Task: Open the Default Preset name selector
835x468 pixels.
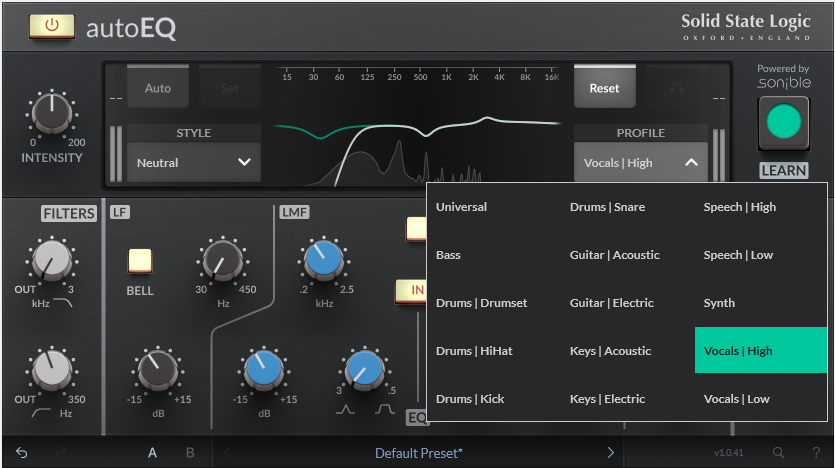Action: pyautogui.click(x=418, y=453)
